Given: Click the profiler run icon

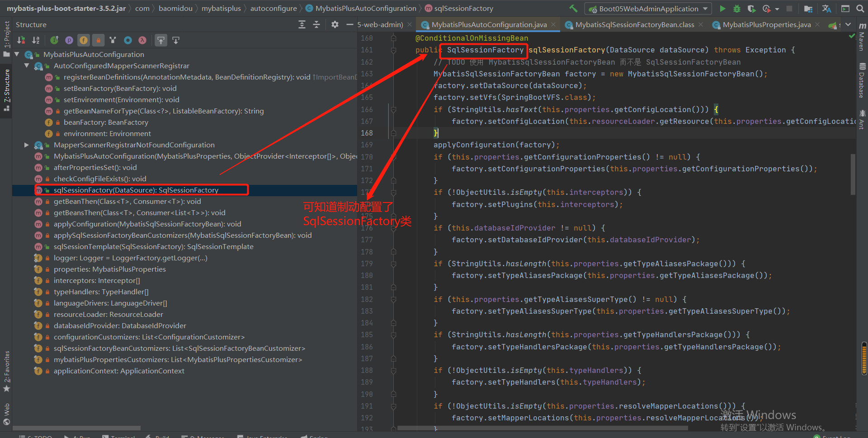Looking at the screenshot, I should point(766,9).
